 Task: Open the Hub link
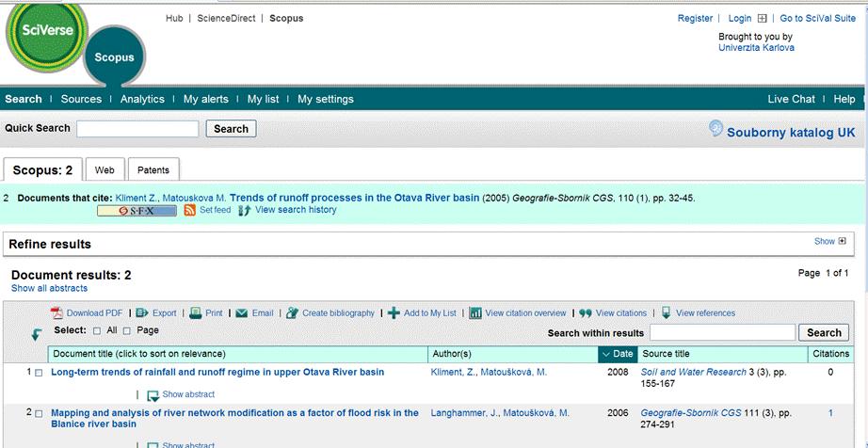coord(174,18)
